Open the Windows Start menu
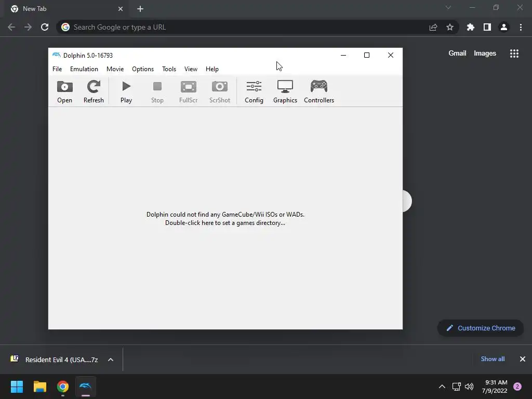Viewport: 532px width, 399px height. 17,387
